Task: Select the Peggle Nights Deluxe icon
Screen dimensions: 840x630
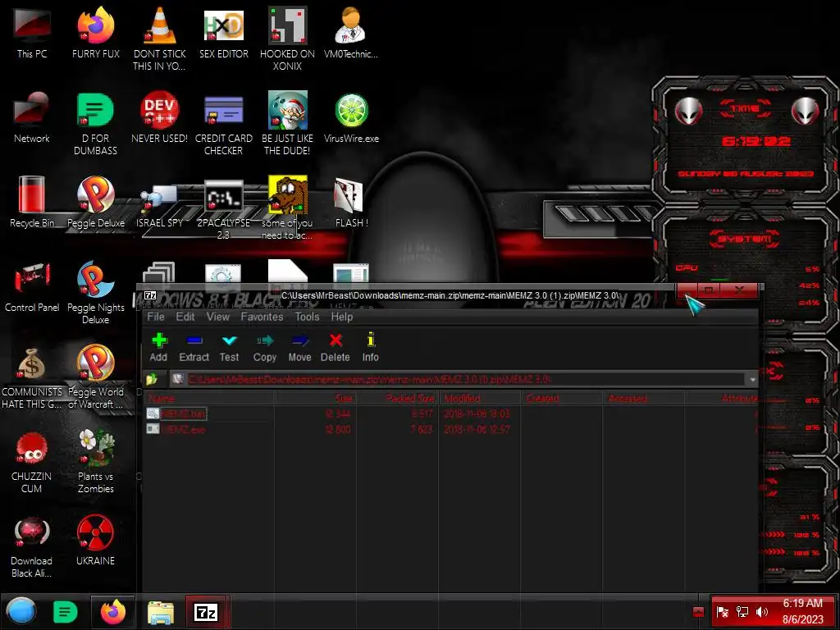Action: click(x=96, y=293)
